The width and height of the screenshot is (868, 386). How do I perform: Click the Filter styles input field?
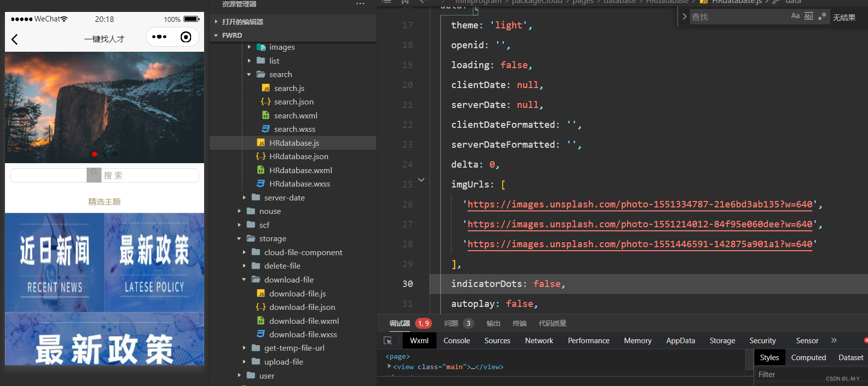pos(789,375)
